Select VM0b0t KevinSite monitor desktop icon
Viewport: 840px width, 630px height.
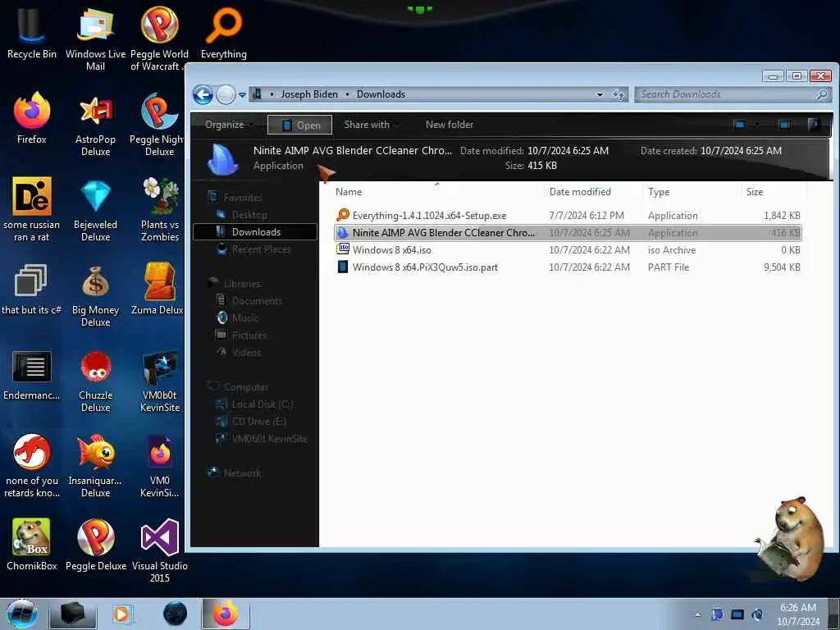[x=160, y=381]
